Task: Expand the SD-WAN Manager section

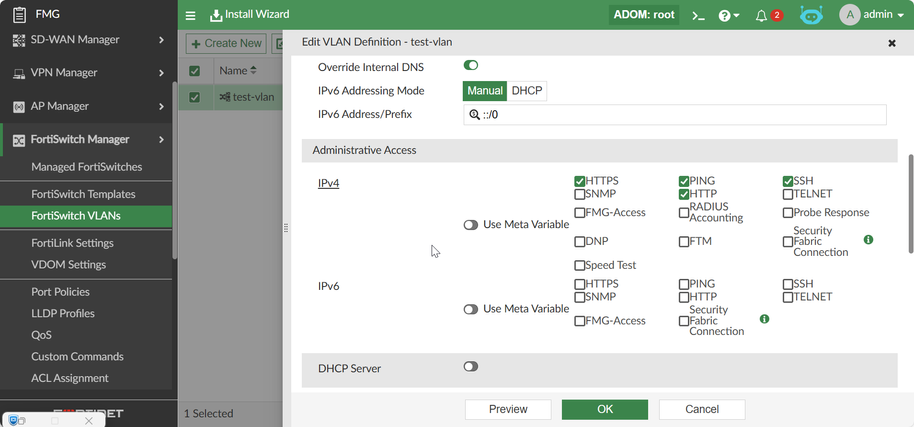Action: [161, 40]
